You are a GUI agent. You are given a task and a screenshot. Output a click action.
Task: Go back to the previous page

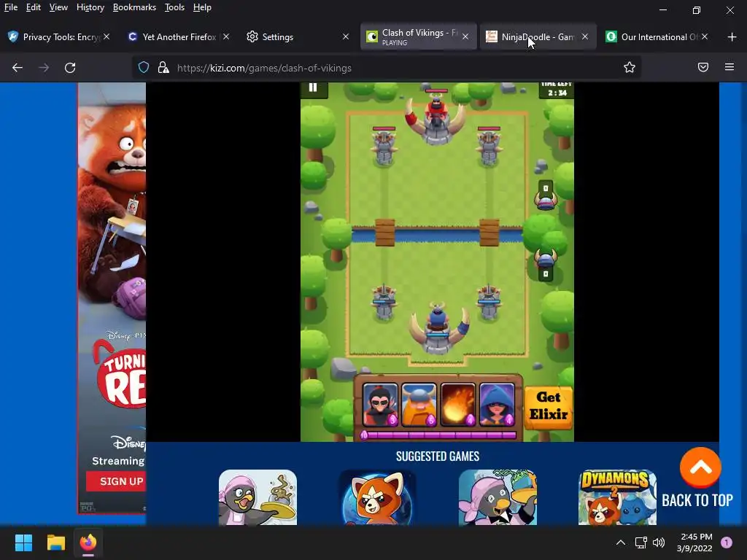click(18, 68)
